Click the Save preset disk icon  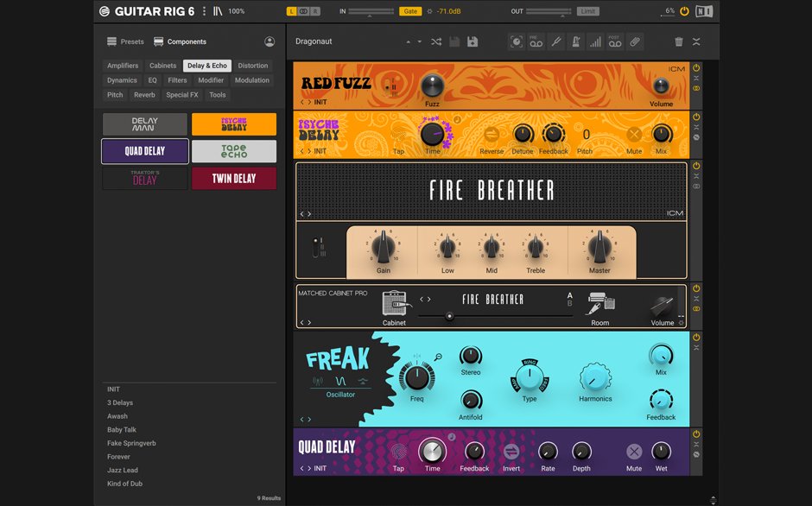[454, 41]
